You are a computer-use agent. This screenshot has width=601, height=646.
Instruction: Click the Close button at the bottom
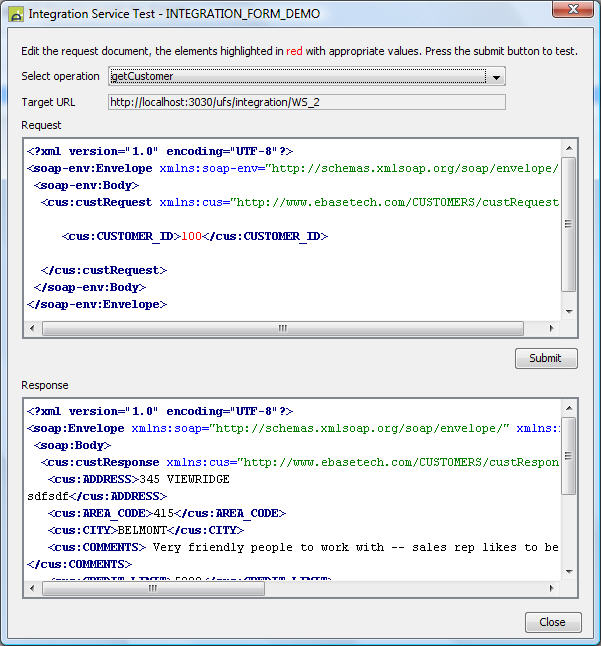[552, 622]
